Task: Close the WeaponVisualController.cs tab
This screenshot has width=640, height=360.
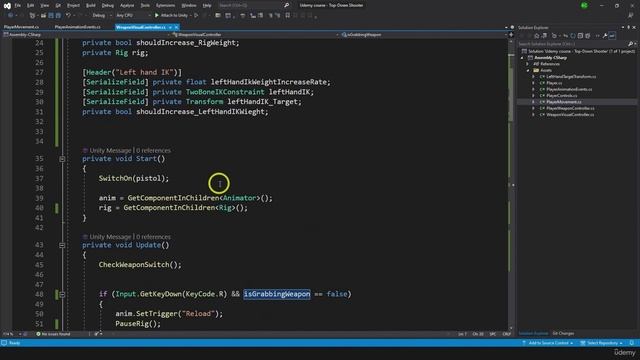Action: (x=176, y=27)
